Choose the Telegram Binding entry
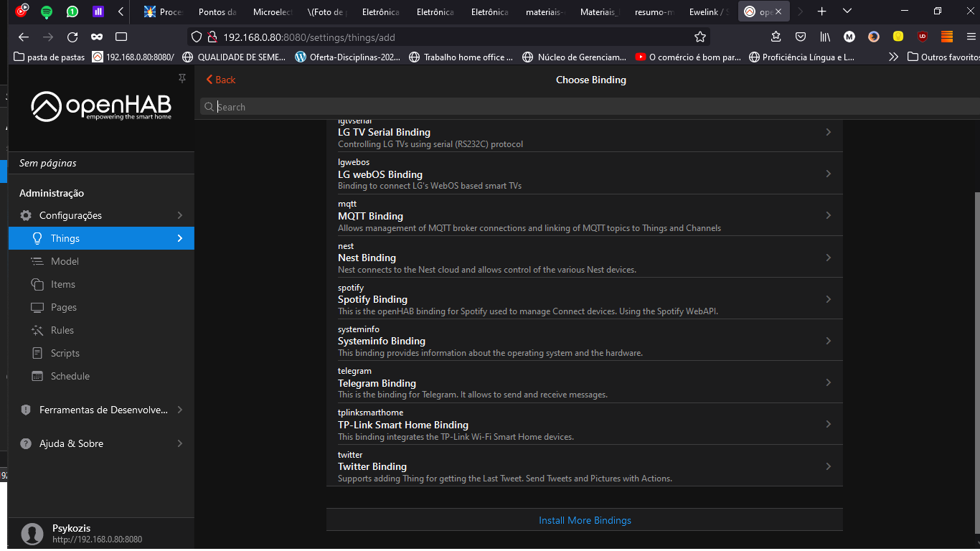980x551 pixels. click(x=584, y=382)
